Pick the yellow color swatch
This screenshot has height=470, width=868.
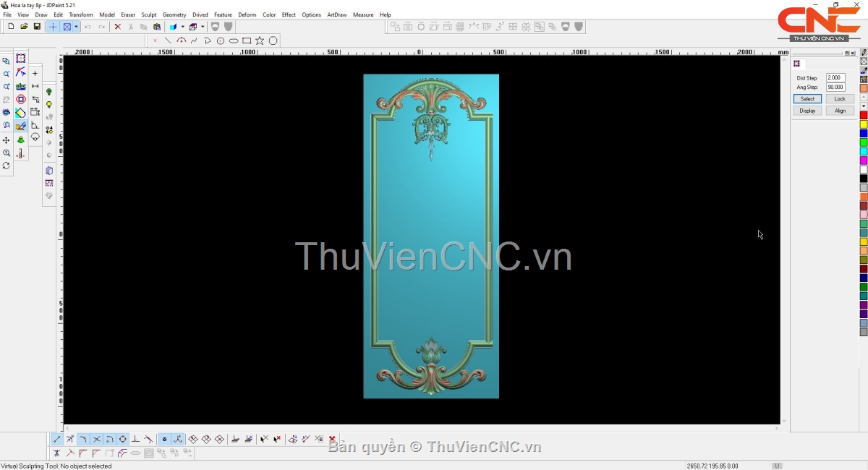click(x=863, y=124)
